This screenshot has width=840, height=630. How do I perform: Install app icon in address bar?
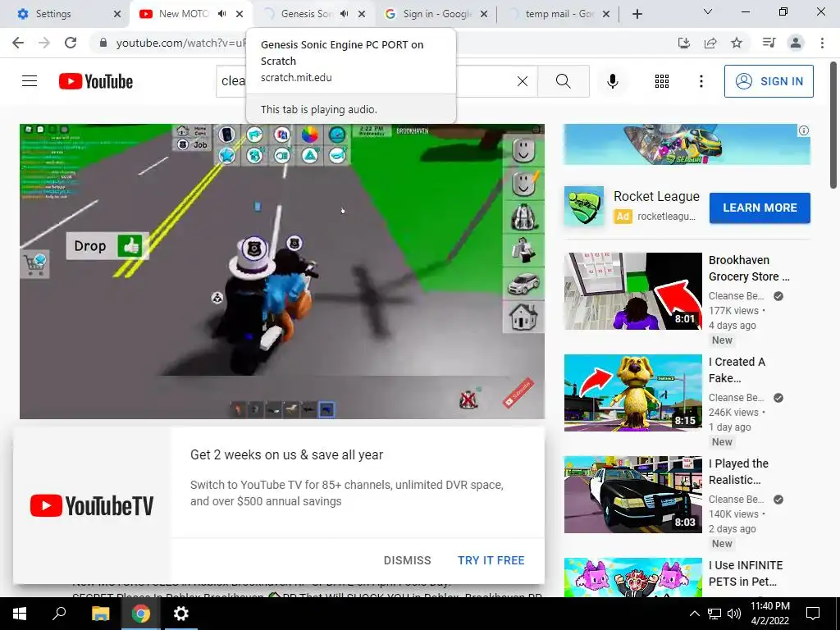(684, 43)
